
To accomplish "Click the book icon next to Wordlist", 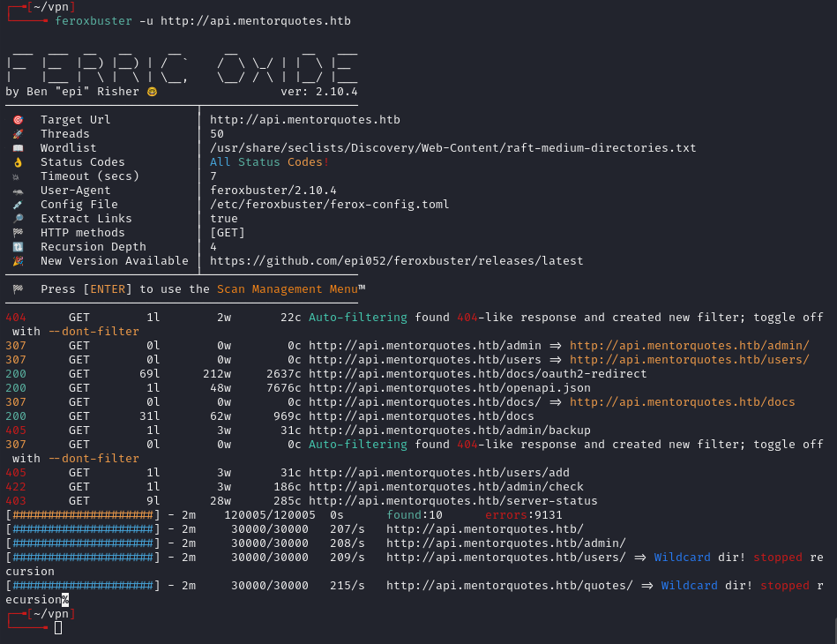I will pyautogui.click(x=18, y=147).
